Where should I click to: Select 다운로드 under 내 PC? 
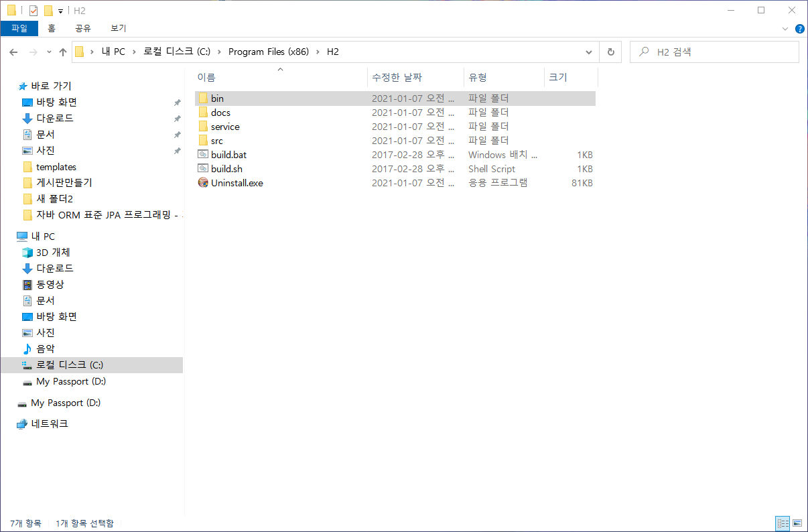coord(55,269)
